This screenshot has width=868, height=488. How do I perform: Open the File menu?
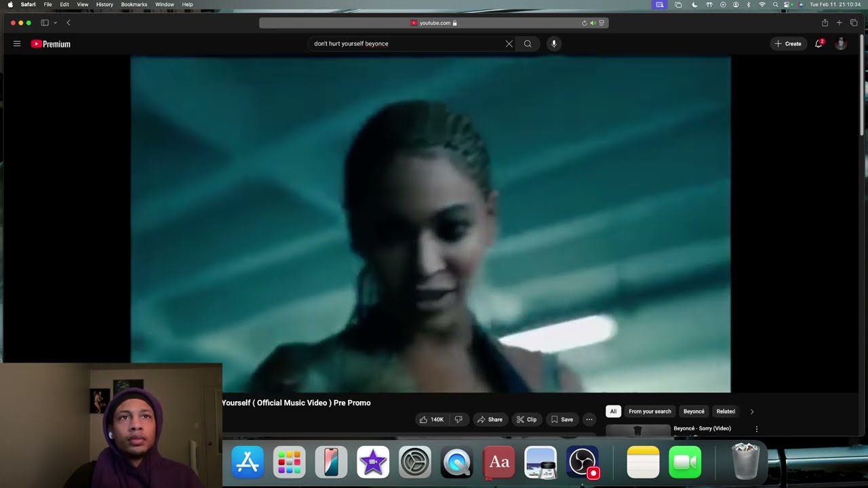[47, 5]
